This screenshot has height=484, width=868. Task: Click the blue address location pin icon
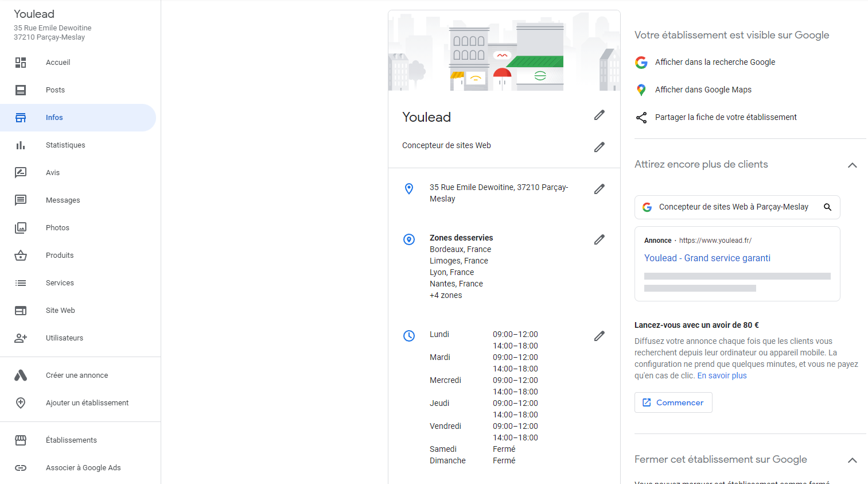coord(409,189)
